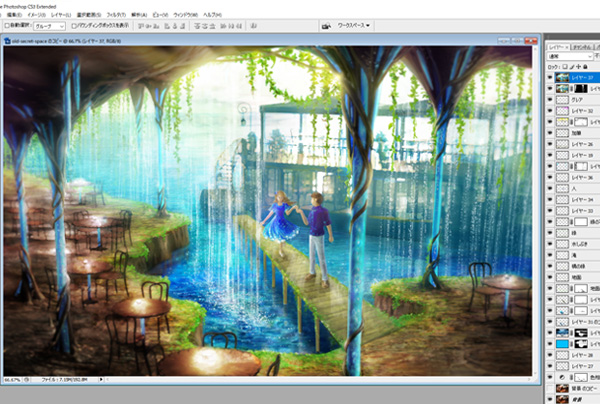The image size is (600, 404).
Task: Click the Align horizontal centers icon
Action: click(x=175, y=26)
